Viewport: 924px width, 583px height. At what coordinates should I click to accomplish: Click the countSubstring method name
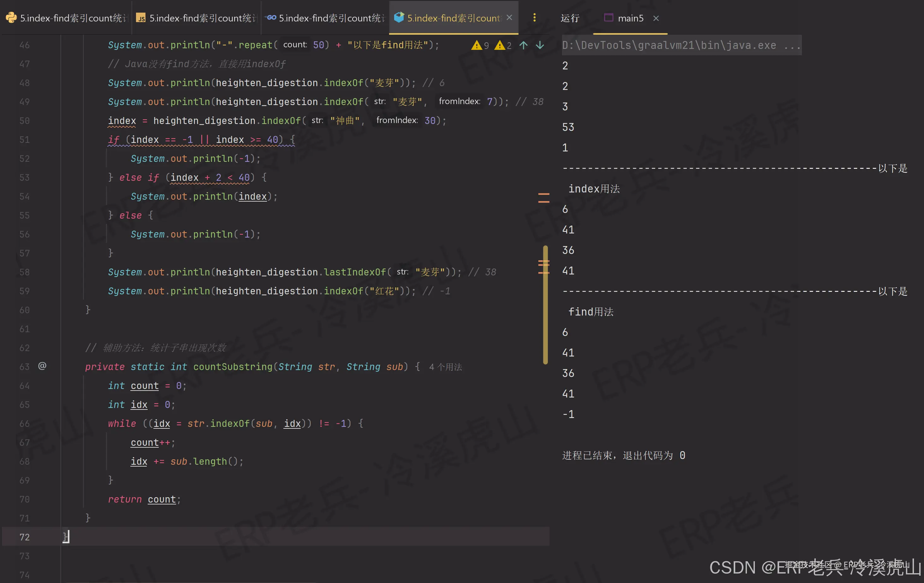pyautogui.click(x=233, y=367)
